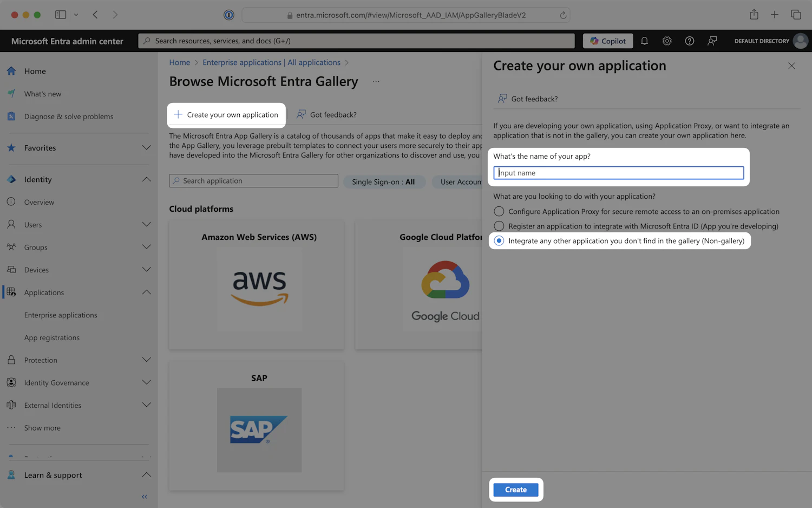Click the top search resources bar
The width and height of the screenshot is (812, 508).
pos(356,41)
